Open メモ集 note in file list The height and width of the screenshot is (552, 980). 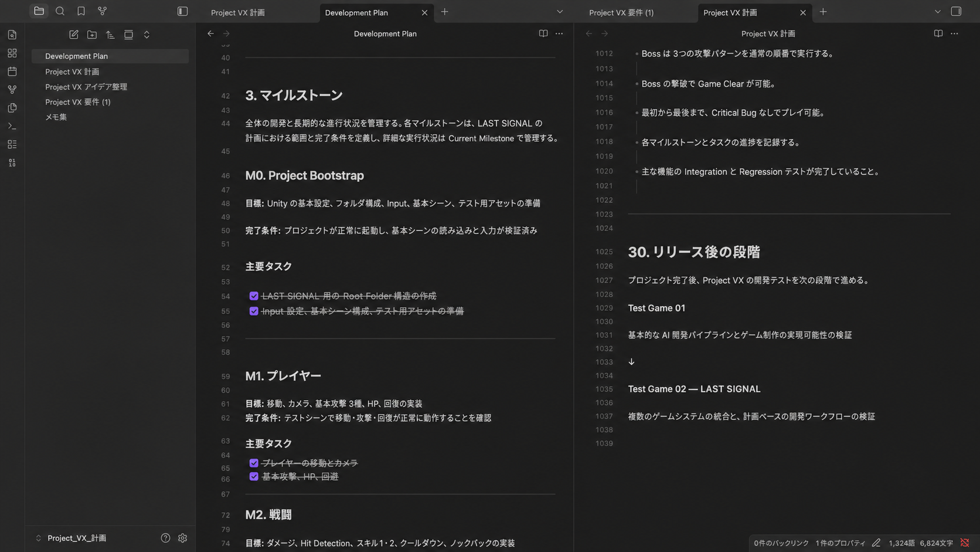coord(56,117)
